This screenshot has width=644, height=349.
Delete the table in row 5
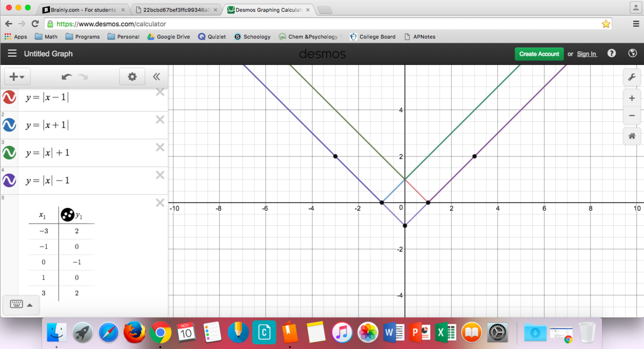[x=159, y=203]
